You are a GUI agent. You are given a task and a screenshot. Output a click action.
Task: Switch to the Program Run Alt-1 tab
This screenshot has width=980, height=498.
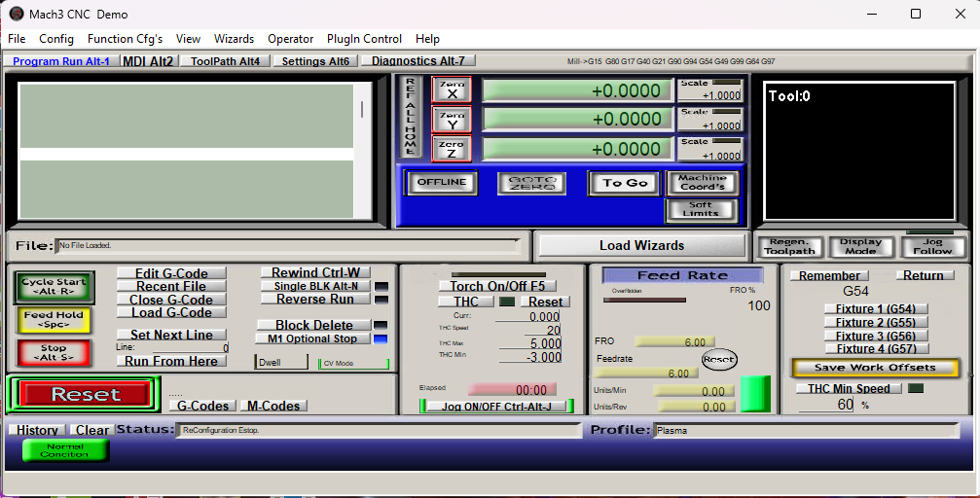(61, 61)
